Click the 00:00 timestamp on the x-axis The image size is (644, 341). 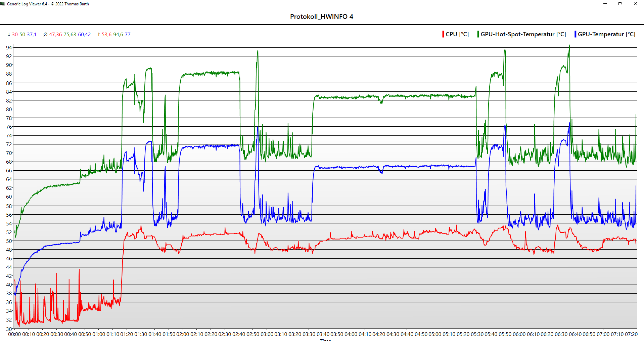tap(15, 334)
